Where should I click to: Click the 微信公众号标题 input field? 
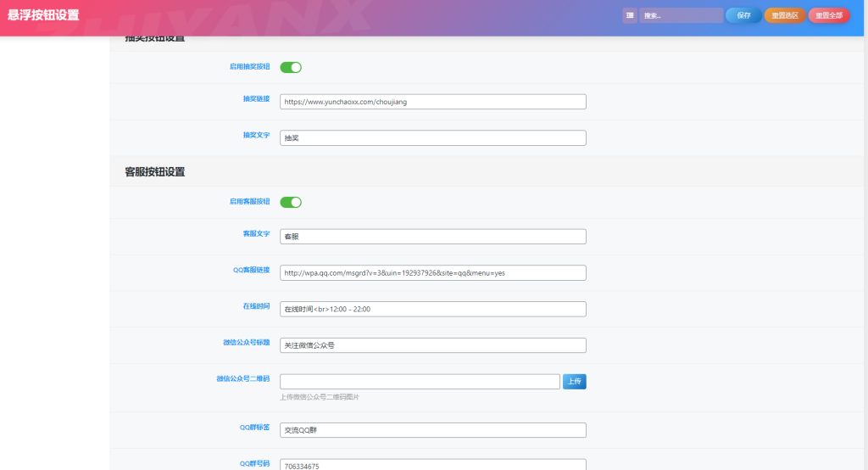(x=432, y=345)
